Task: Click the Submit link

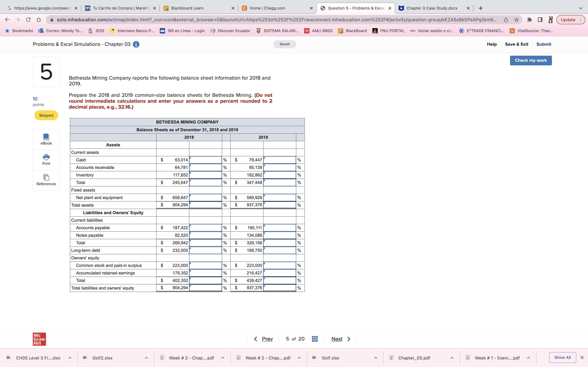Action: coord(544,44)
